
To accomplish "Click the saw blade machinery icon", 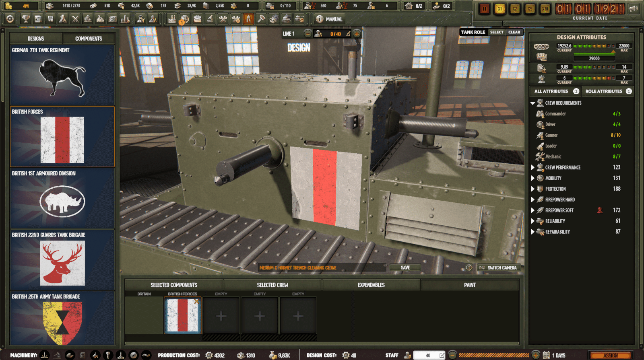I will [134, 355].
